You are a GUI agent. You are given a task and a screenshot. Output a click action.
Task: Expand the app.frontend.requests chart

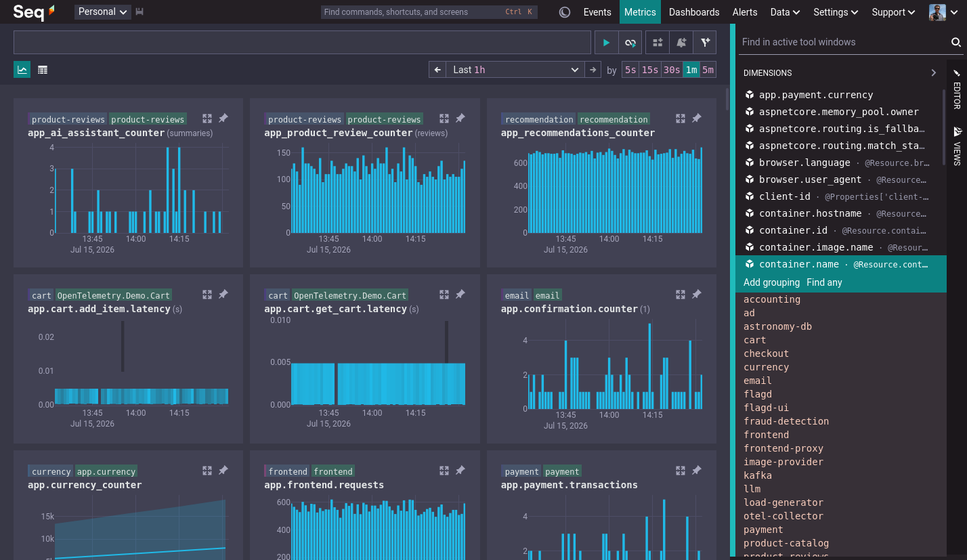click(444, 471)
